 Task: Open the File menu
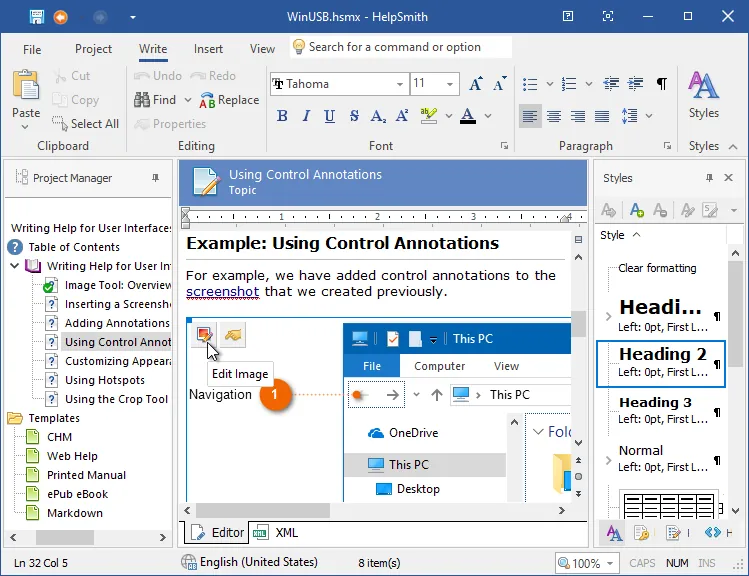(32, 49)
